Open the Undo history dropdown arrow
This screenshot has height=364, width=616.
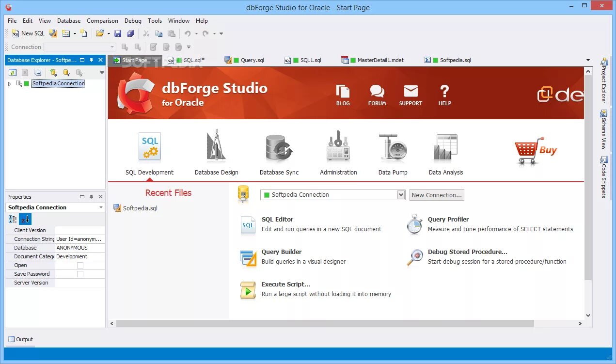tap(196, 33)
